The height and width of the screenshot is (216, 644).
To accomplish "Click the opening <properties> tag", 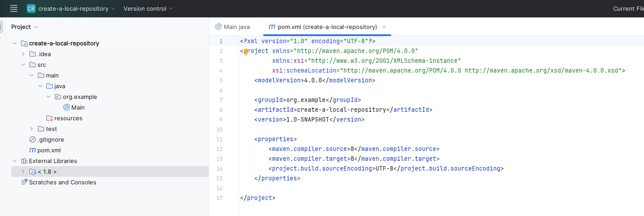I will click(x=276, y=139).
